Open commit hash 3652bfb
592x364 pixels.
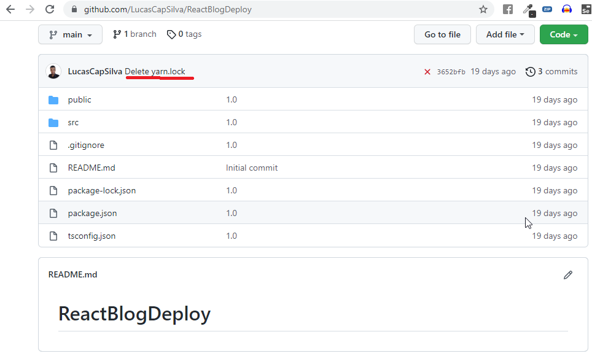coord(451,72)
